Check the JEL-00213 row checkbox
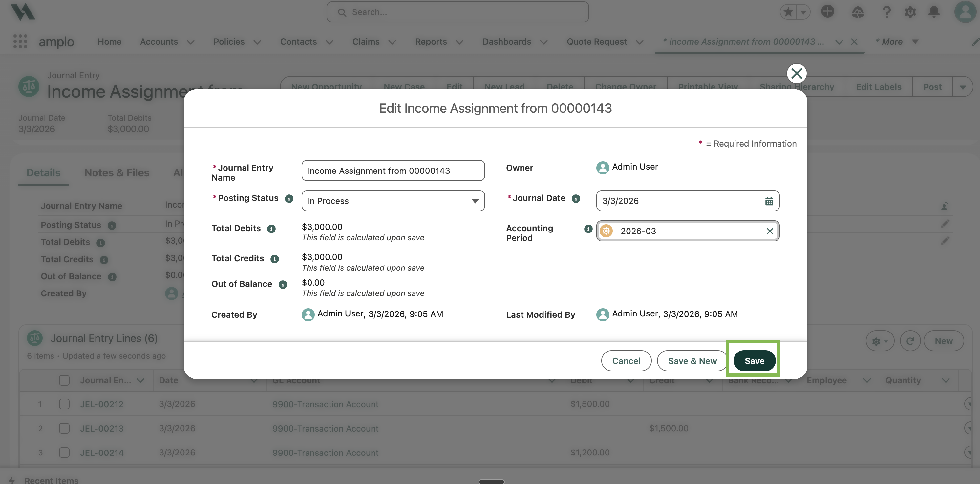The height and width of the screenshot is (484, 980). pos(64,428)
